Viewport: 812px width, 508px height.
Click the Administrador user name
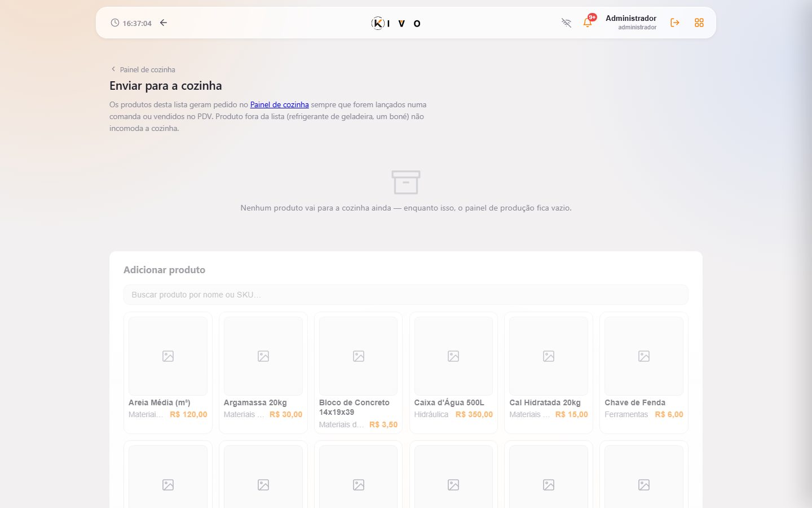(x=631, y=19)
